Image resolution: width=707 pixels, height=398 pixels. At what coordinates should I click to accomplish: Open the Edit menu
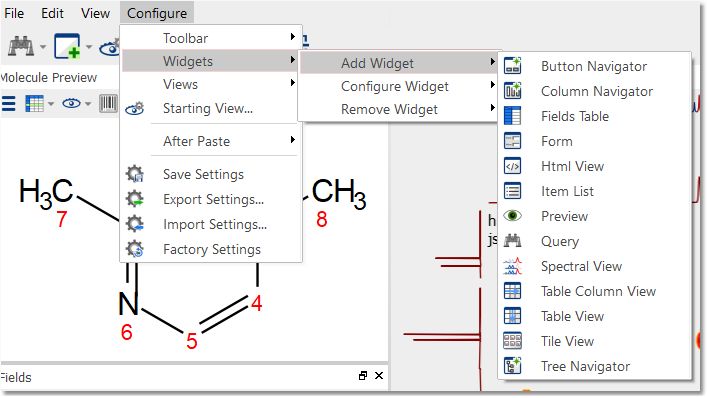(52, 13)
